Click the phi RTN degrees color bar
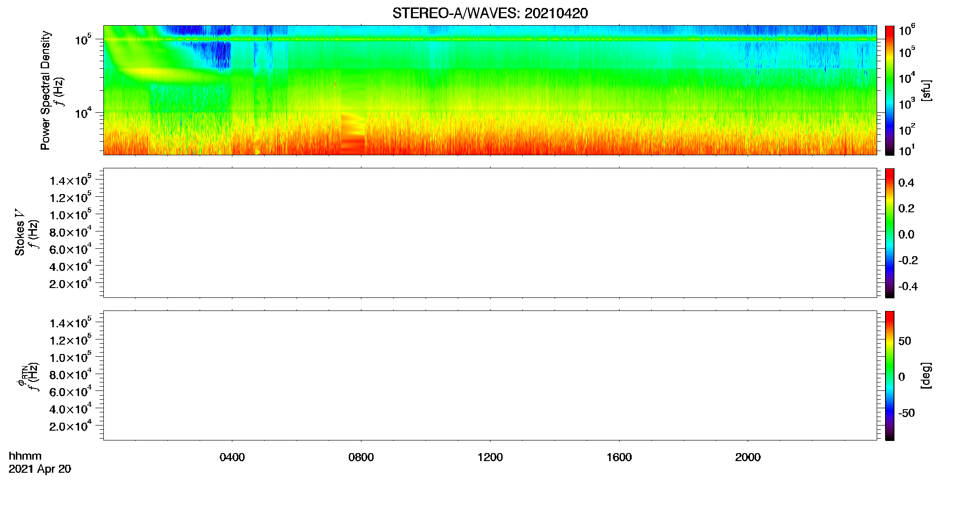Screen dimensions: 980x505 point(890,375)
